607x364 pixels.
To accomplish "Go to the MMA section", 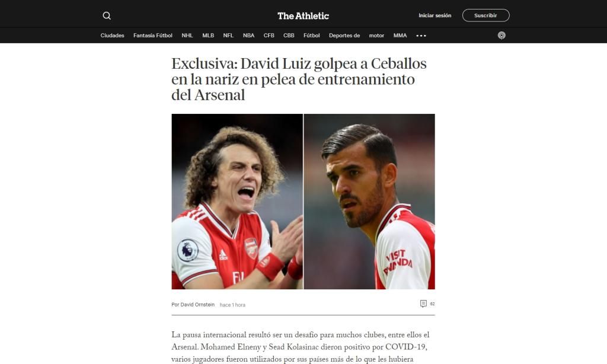I will click(x=400, y=35).
